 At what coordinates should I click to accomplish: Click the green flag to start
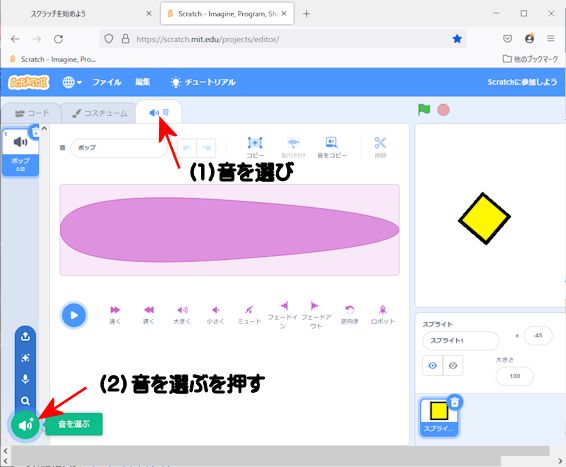(x=424, y=110)
